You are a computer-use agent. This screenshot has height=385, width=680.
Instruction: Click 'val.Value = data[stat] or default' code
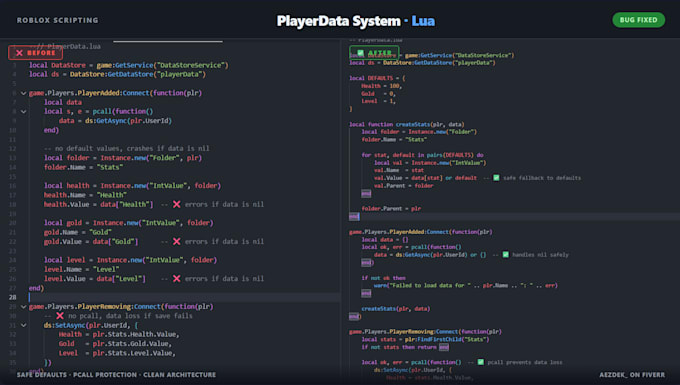[425, 178]
